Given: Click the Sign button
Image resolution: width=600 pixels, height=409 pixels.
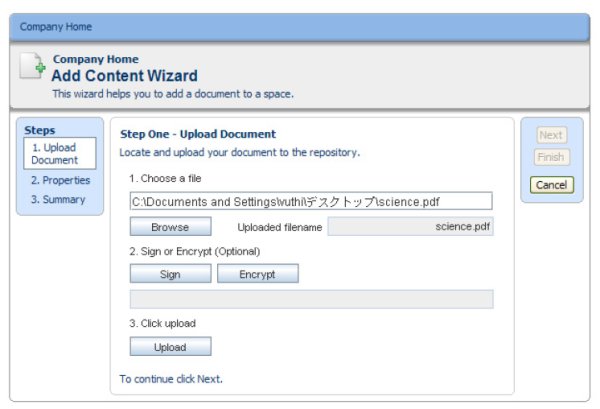Looking at the screenshot, I should pyautogui.click(x=170, y=274).
